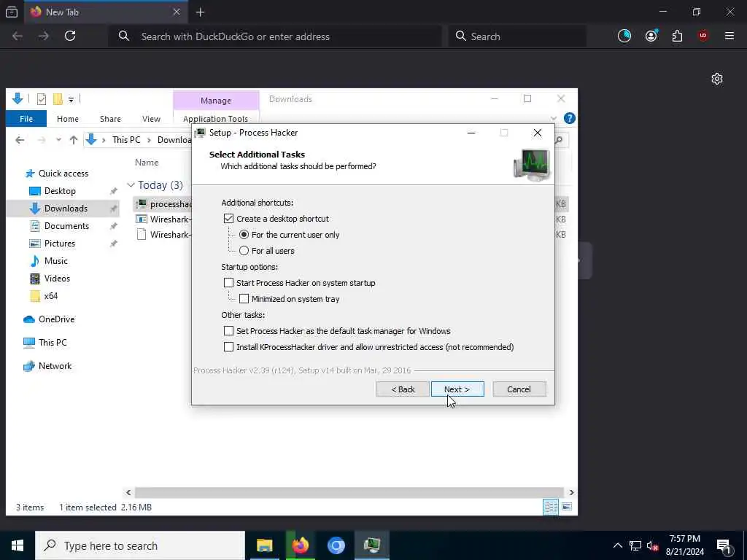Open Firefox tab list icon
This screenshot has width=747, height=560.
pyautogui.click(x=12, y=12)
